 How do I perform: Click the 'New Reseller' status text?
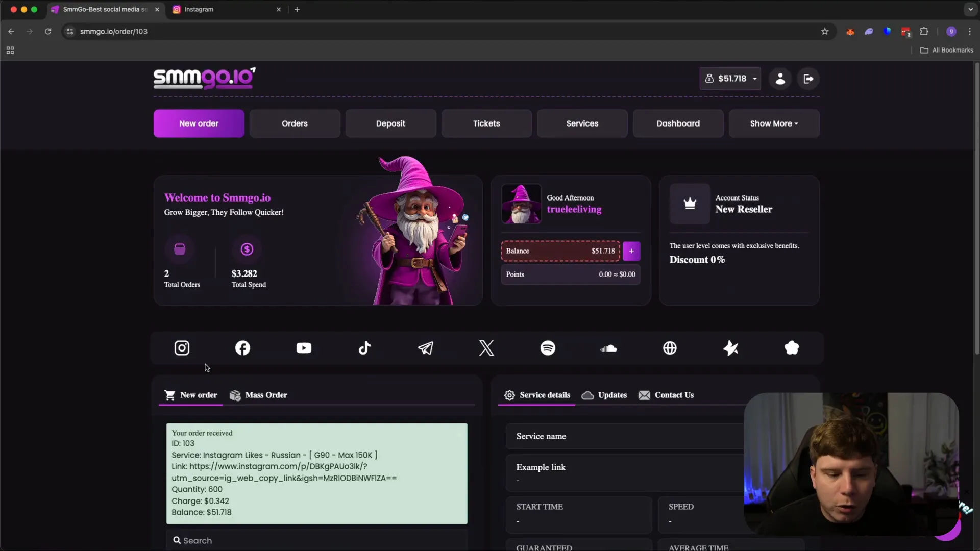744,209
